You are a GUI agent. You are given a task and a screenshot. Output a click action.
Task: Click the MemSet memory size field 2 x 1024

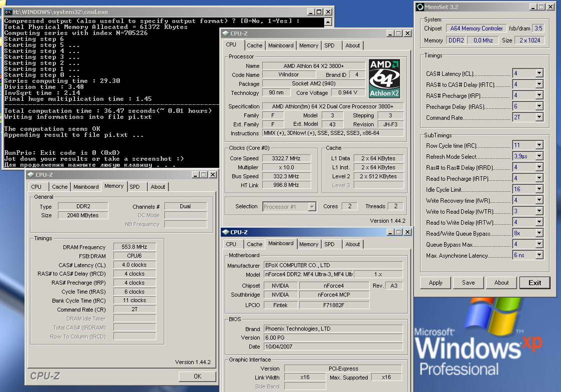[530, 40]
